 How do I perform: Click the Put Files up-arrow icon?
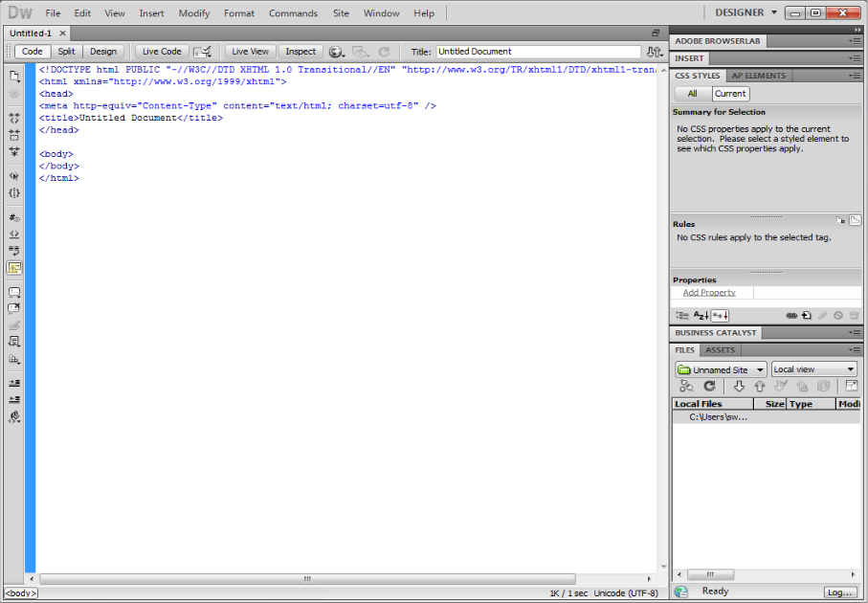(x=760, y=387)
